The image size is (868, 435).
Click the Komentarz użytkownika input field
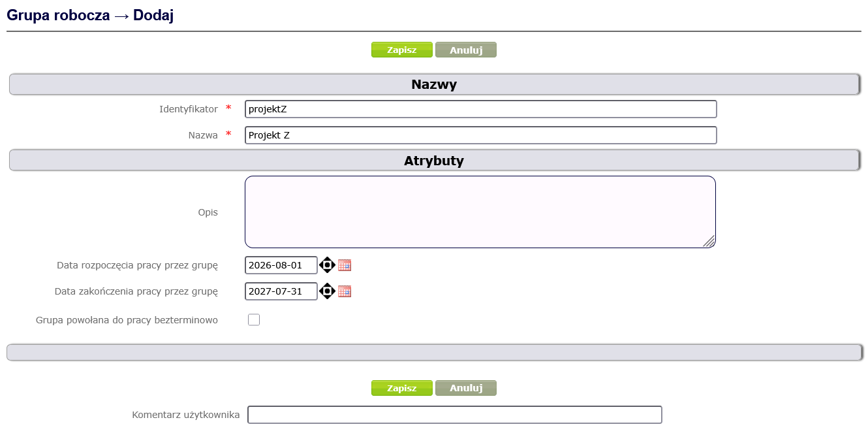(x=455, y=415)
